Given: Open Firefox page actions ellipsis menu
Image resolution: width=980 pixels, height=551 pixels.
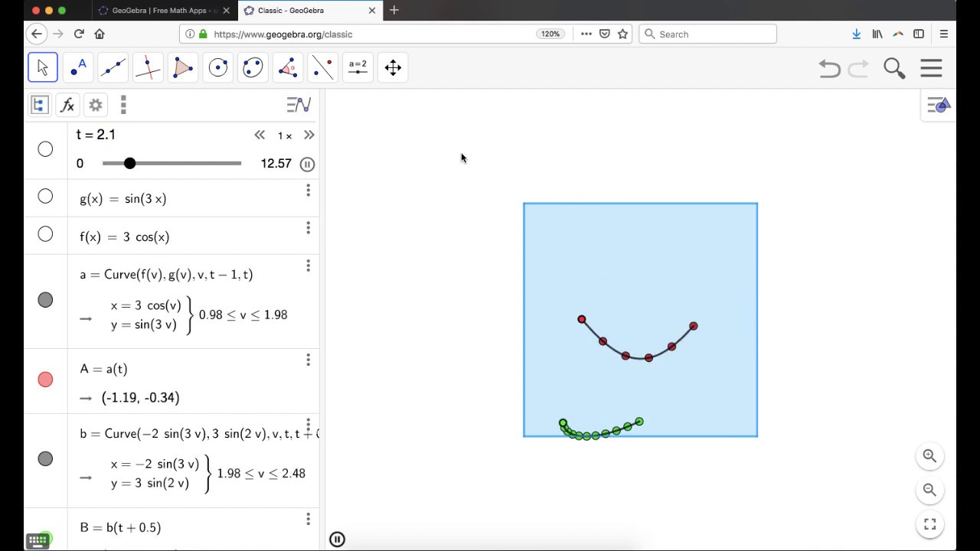Looking at the screenshot, I should click(x=586, y=34).
